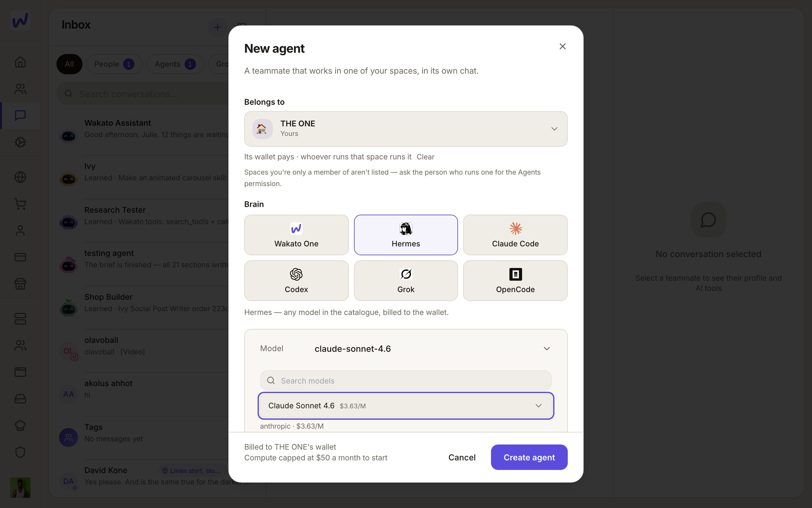Open the shopping cart icon in sidebar

20,204
